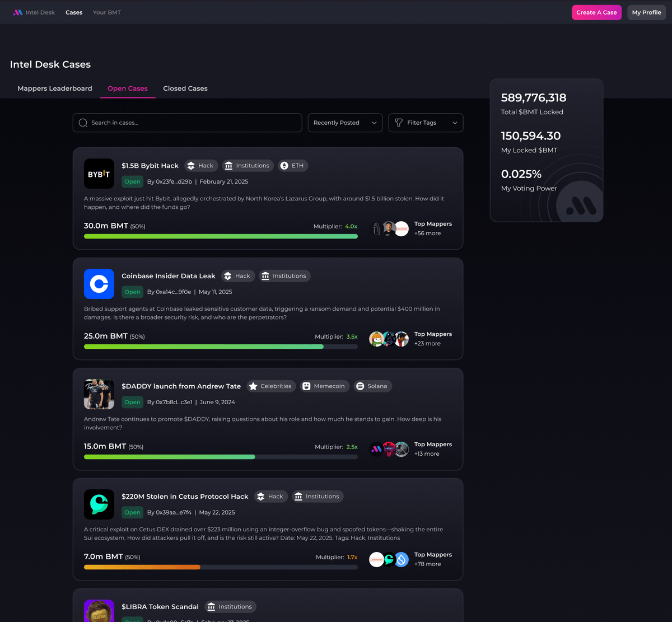Click the Bybit case 30.0m BMT progress bar
Screen dimensions: 672x622
tap(221, 236)
